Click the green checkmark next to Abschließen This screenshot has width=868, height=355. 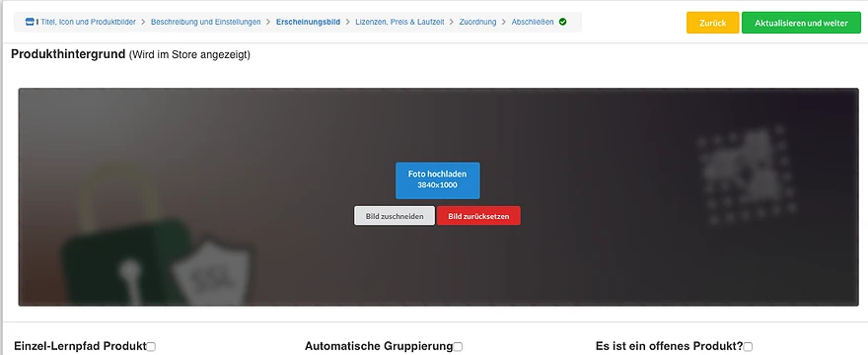pos(562,22)
